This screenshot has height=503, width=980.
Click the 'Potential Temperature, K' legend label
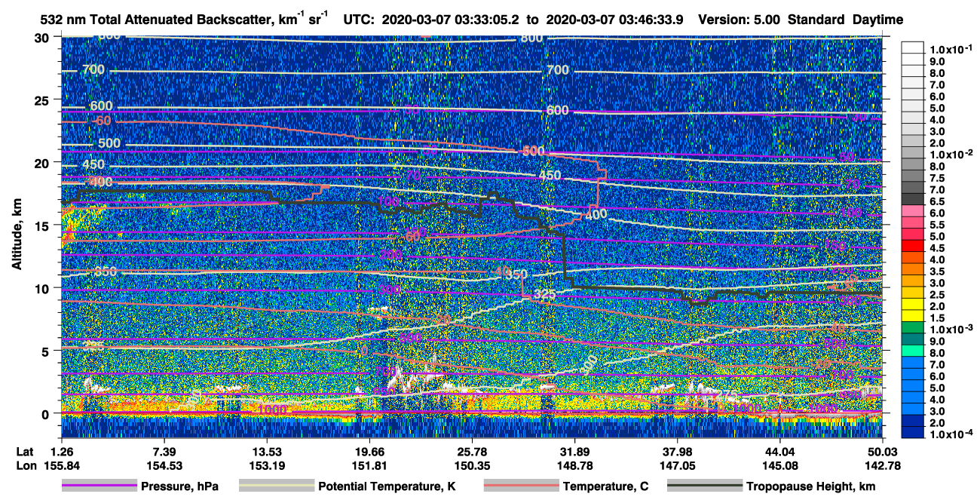tap(387, 487)
